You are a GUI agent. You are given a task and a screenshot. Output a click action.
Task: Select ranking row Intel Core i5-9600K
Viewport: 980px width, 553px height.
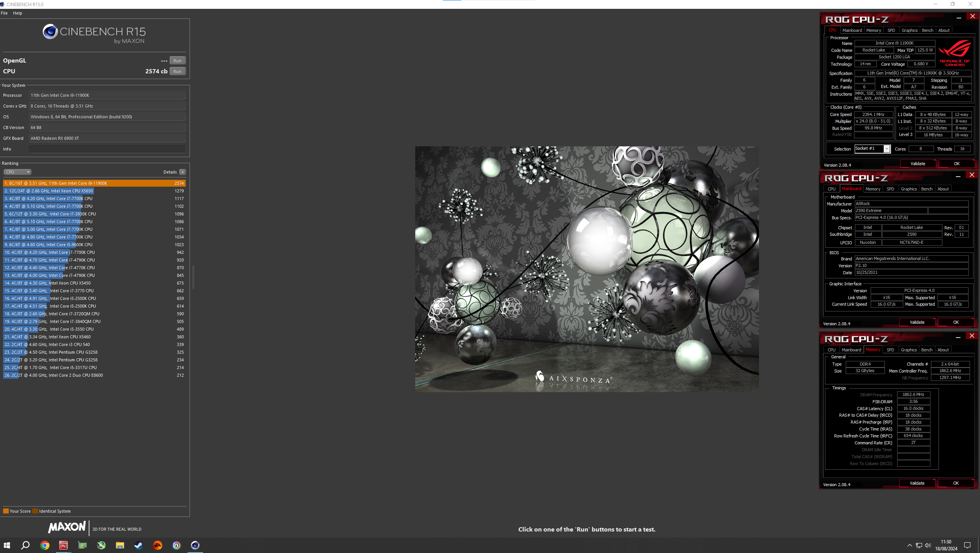[x=94, y=245]
